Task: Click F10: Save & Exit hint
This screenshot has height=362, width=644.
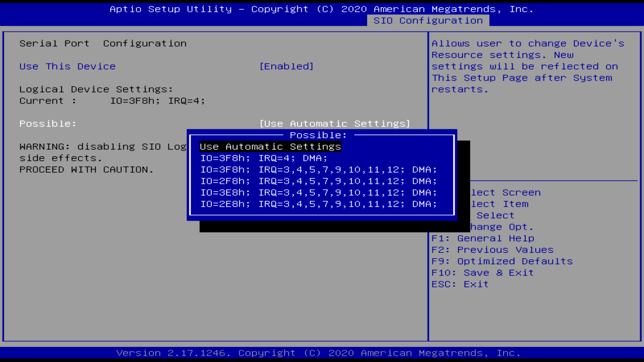Action: coord(482,273)
